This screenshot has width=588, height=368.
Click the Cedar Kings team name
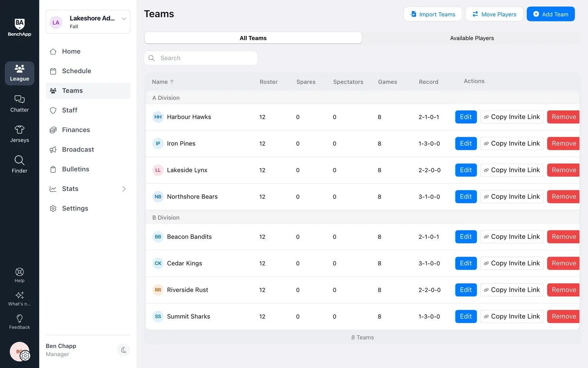184,263
